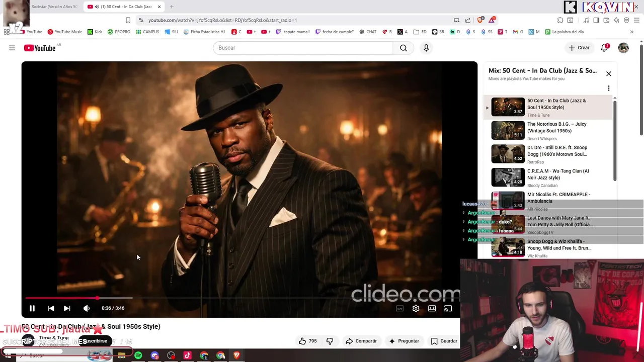Toggle theater mode in the player

pyautogui.click(x=432, y=308)
